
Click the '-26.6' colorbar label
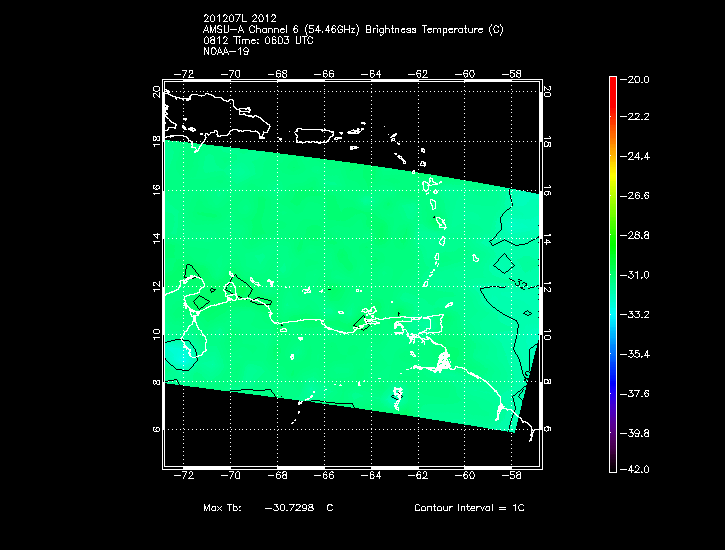coord(634,196)
